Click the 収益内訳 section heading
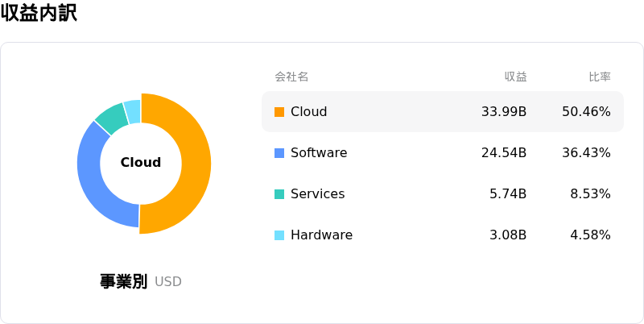 click(39, 13)
